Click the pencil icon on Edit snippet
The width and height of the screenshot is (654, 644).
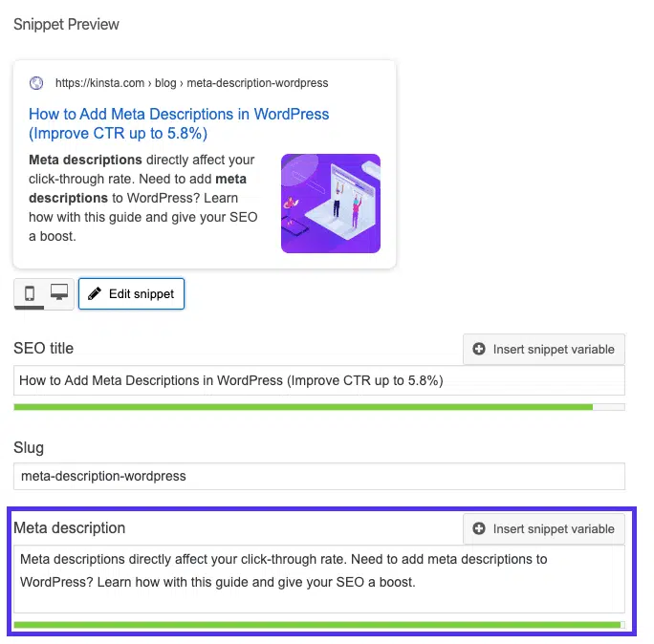point(95,294)
